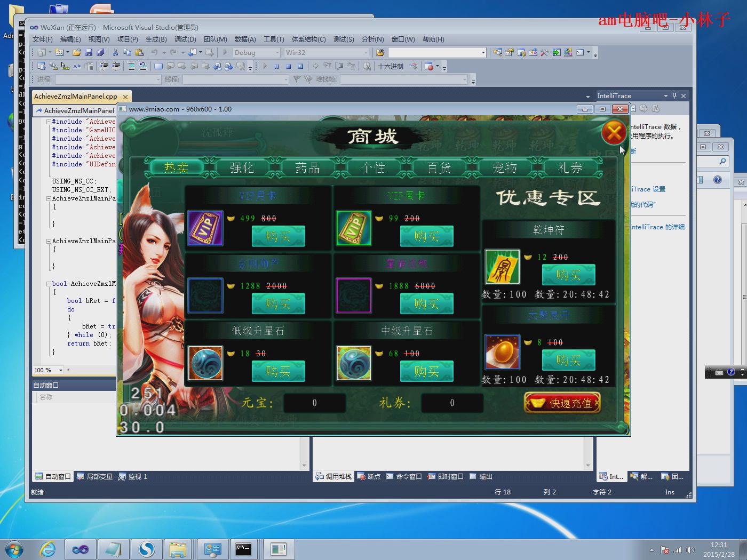Click the Open file folder icon
The height and width of the screenshot is (560, 747).
click(77, 52)
